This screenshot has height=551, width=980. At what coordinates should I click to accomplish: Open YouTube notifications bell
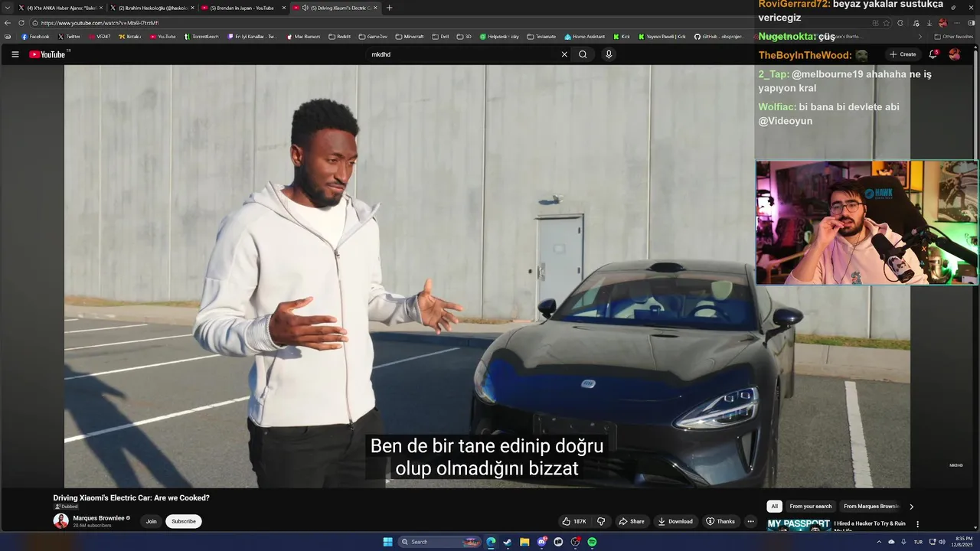pyautogui.click(x=933, y=54)
